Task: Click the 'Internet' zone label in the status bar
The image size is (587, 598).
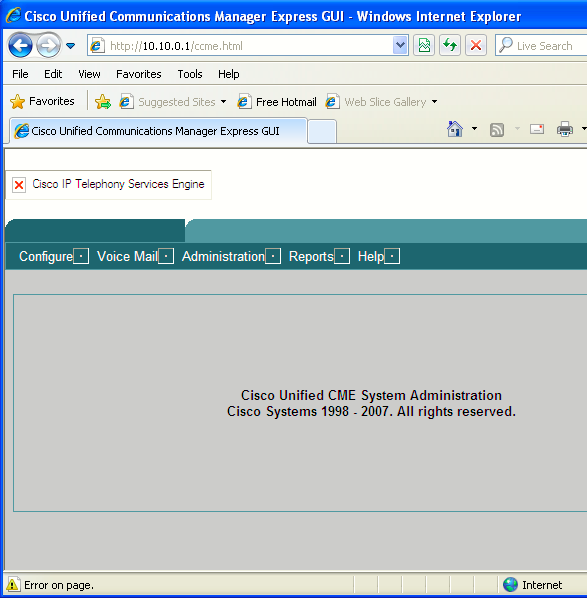Action: tap(542, 585)
